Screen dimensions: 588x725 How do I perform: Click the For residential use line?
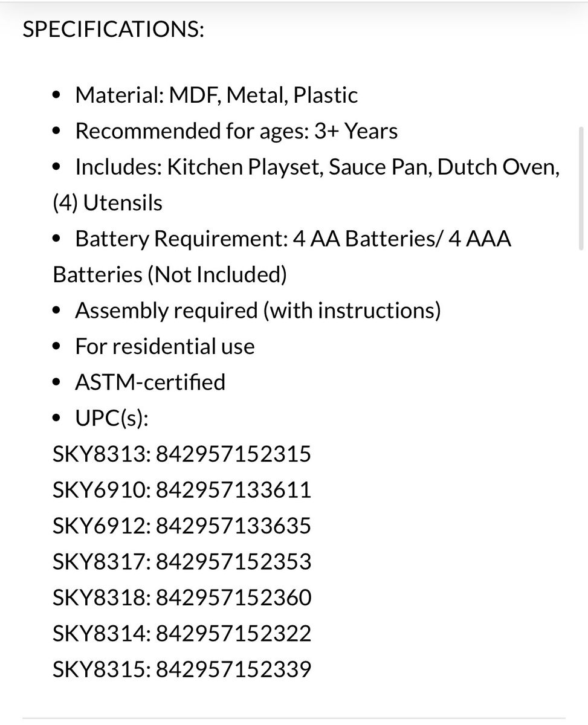pos(164,346)
